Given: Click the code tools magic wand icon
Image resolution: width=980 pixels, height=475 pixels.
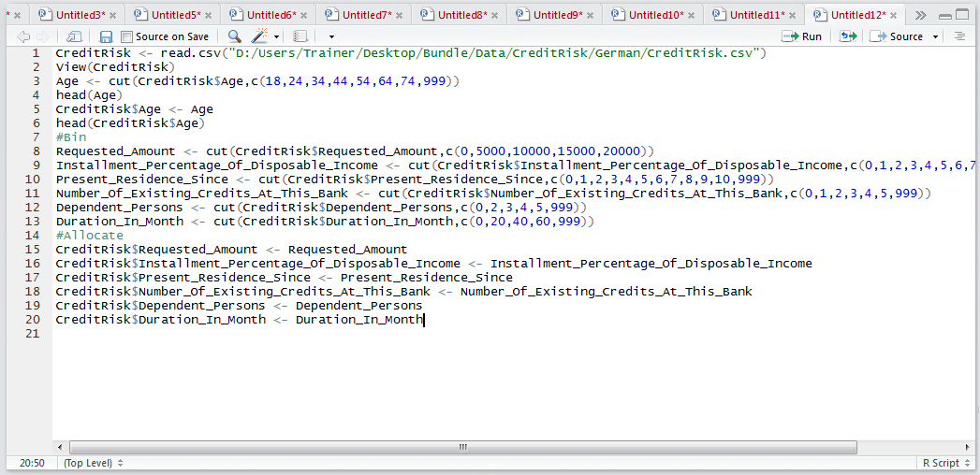Looking at the screenshot, I should [260, 36].
